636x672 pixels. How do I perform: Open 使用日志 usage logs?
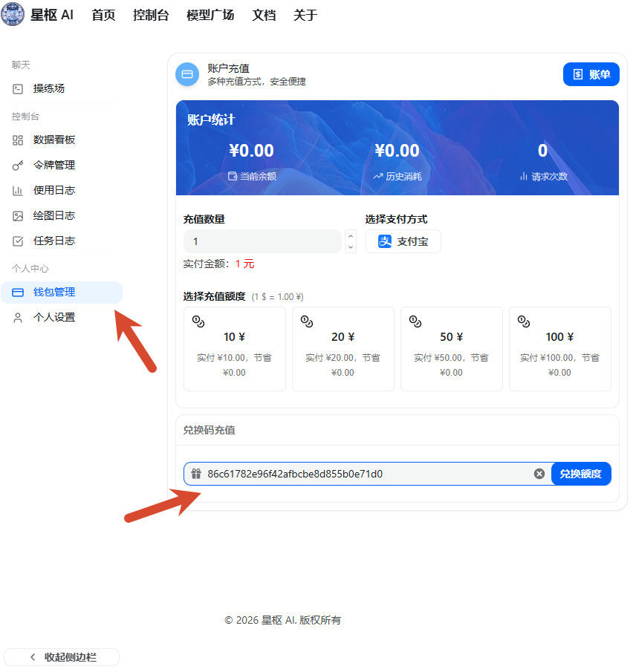coord(53,190)
